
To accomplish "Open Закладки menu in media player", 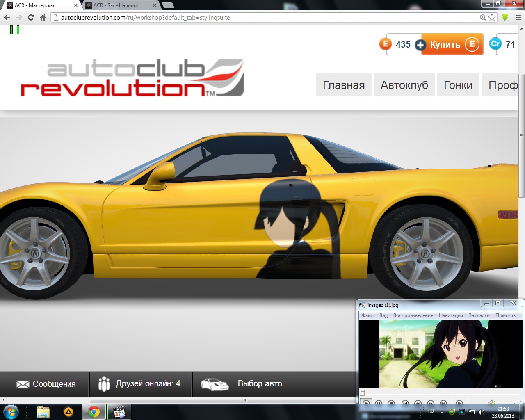I will pyautogui.click(x=479, y=315).
